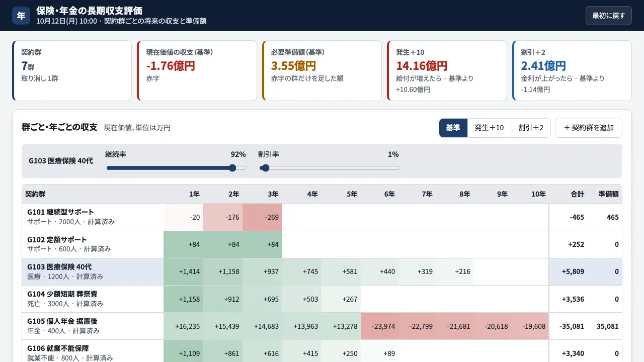Select the G104 少額短期 葬祭費 row

pyautogui.click(x=322, y=299)
